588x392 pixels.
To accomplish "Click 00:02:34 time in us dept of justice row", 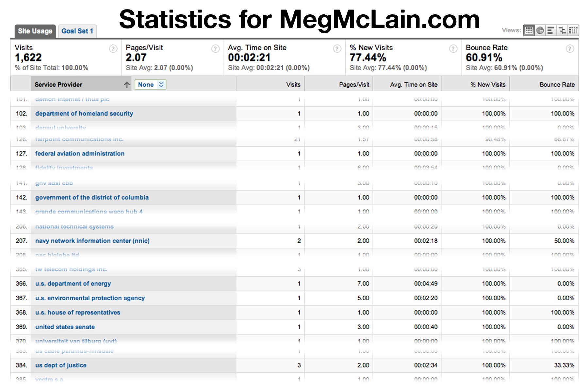I will click(x=426, y=365).
